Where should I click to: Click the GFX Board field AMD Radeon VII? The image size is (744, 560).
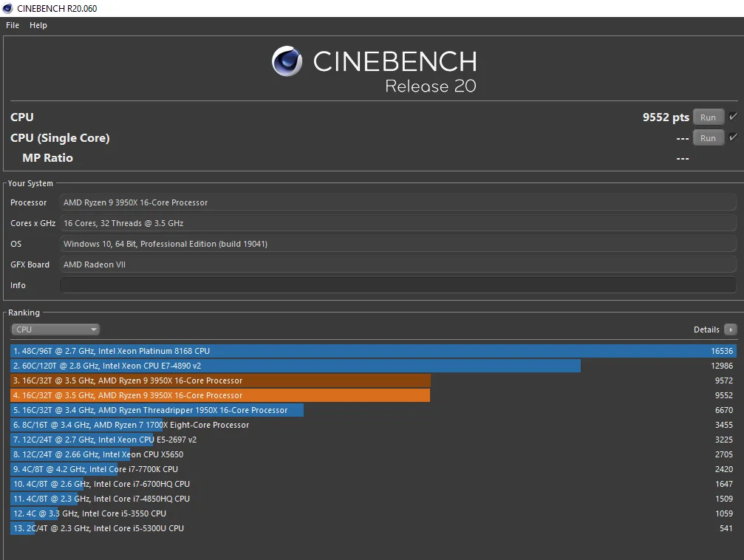click(398, 264)
